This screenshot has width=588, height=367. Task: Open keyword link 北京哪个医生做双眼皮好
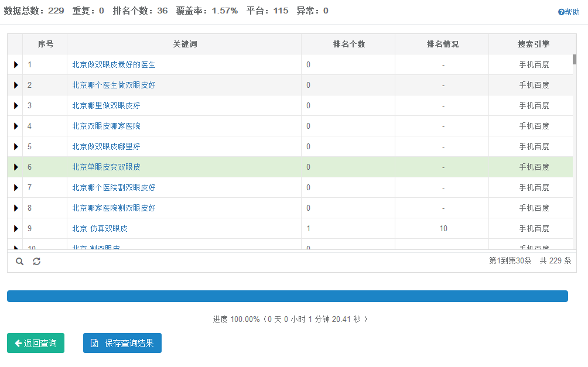pyautogui.click(x=114, y=85)
